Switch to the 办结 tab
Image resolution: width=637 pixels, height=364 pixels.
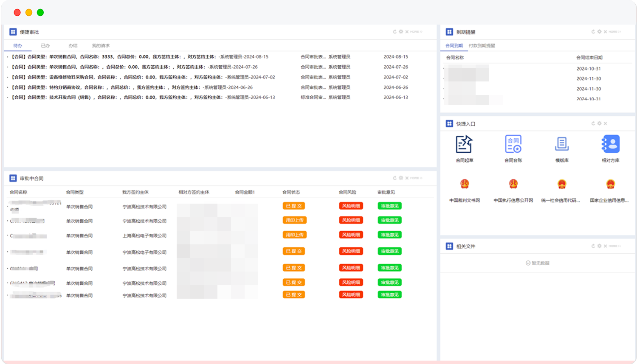click(x=73, y=46)
